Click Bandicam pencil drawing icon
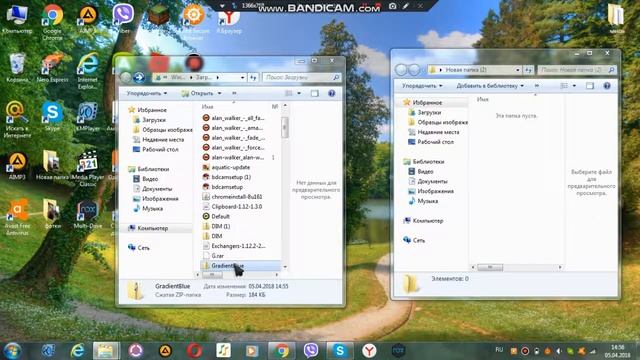 click(x=406, y=6)
